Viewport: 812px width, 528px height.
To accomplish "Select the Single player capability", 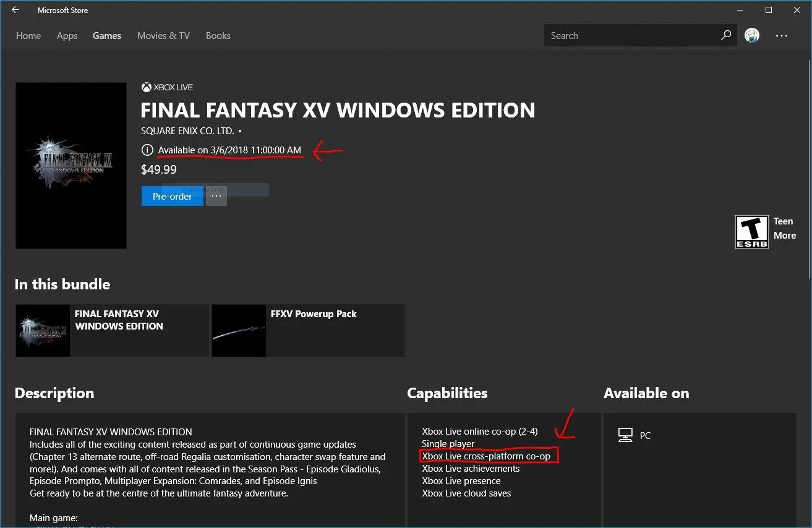I will click(448, 444).
